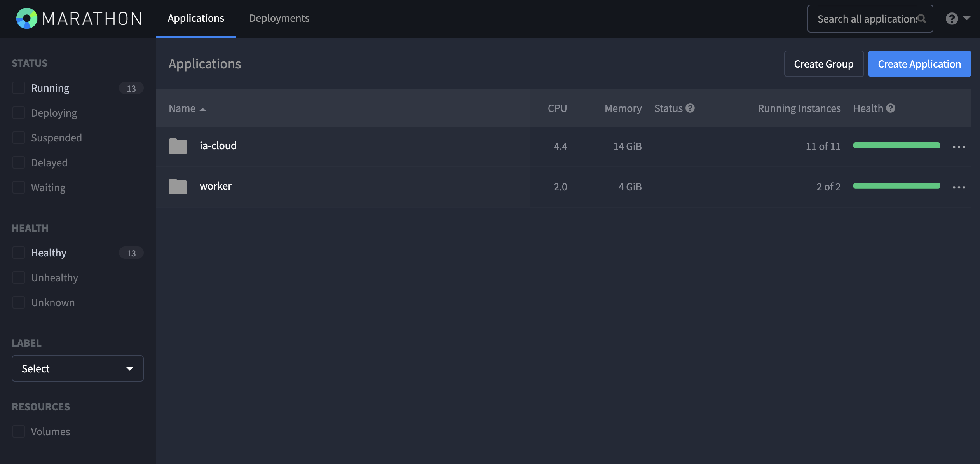Tick the Volumes resources filter
Viewport: 980px width, 464px height.
19,431
